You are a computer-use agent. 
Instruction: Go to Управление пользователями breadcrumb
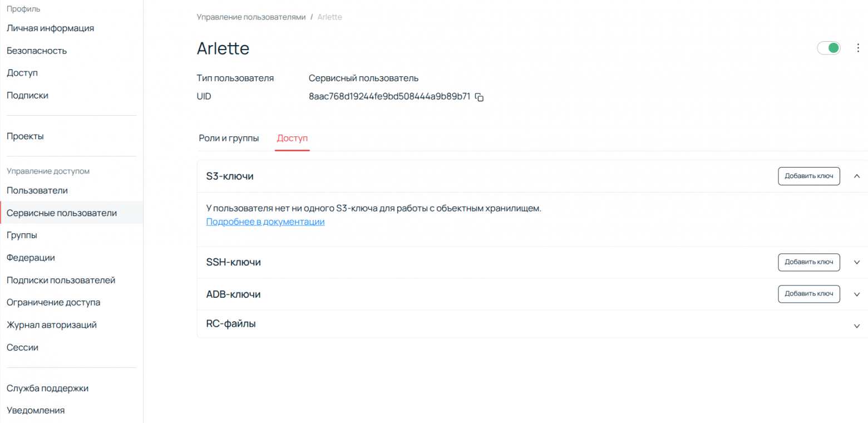[251, 17]
